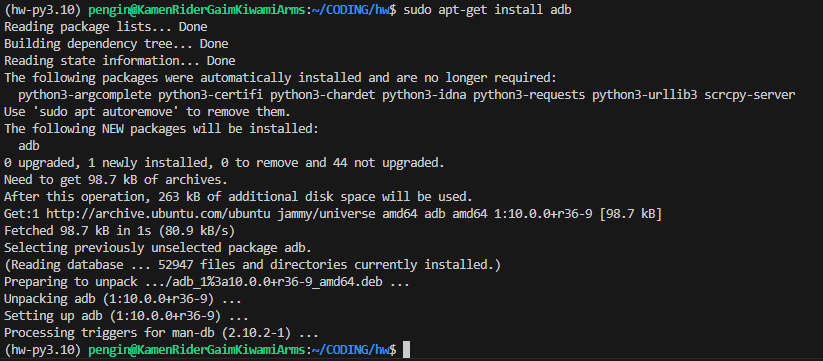Click the 'Reading package lists... Done' line
Image resolution: width=823 pixels, height=361 pixels.
click(x=105, y=26)
